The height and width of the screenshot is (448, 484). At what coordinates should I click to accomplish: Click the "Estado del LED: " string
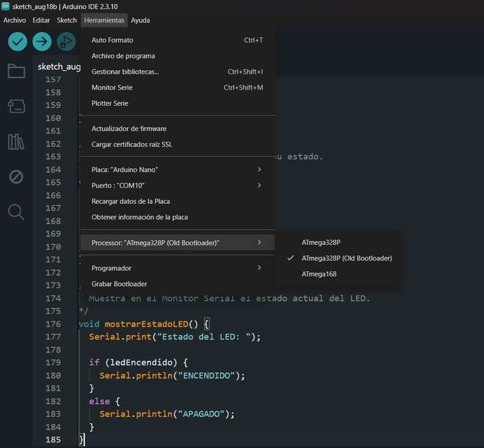click(204, 337)
